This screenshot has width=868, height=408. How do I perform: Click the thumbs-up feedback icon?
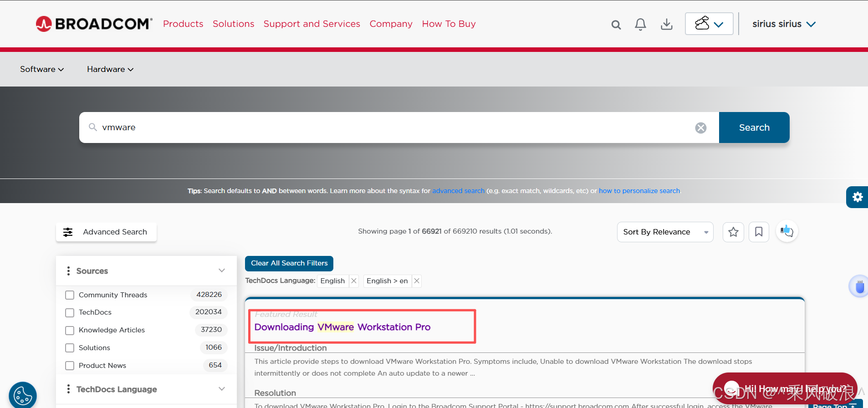(x=787, y=231)
